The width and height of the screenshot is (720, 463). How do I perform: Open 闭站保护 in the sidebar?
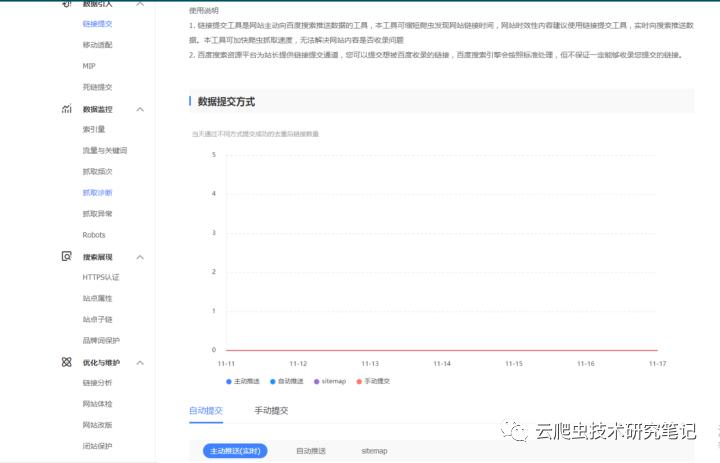pyautogui.click(x=97, y=446)
